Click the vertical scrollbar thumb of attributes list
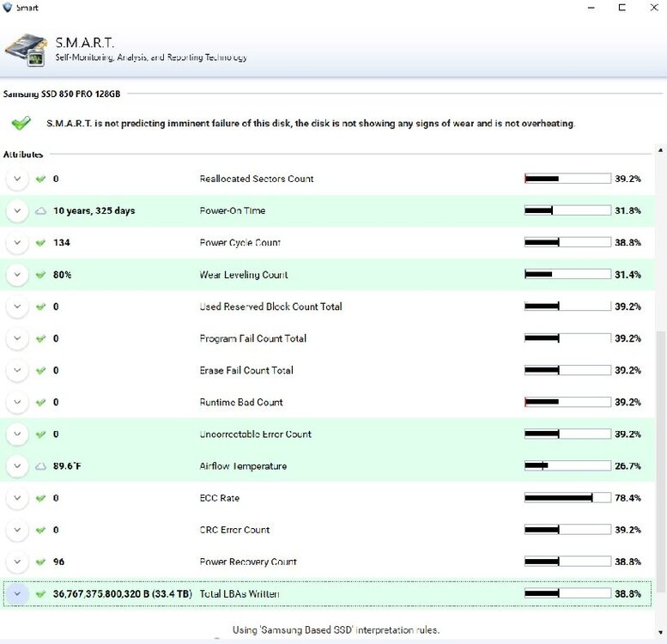The width and height of the screenshot is (667, 644). tap(660, 461)
